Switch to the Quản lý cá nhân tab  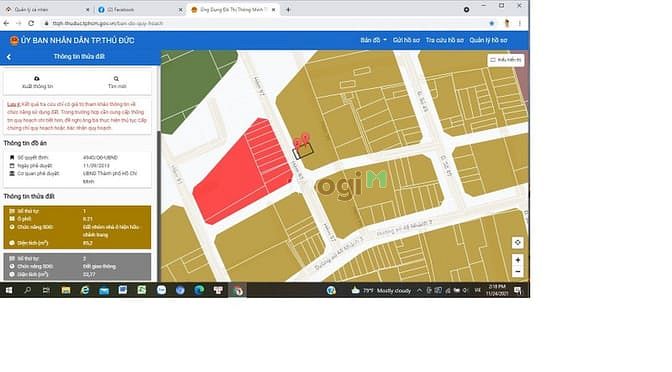pos(46,9)
